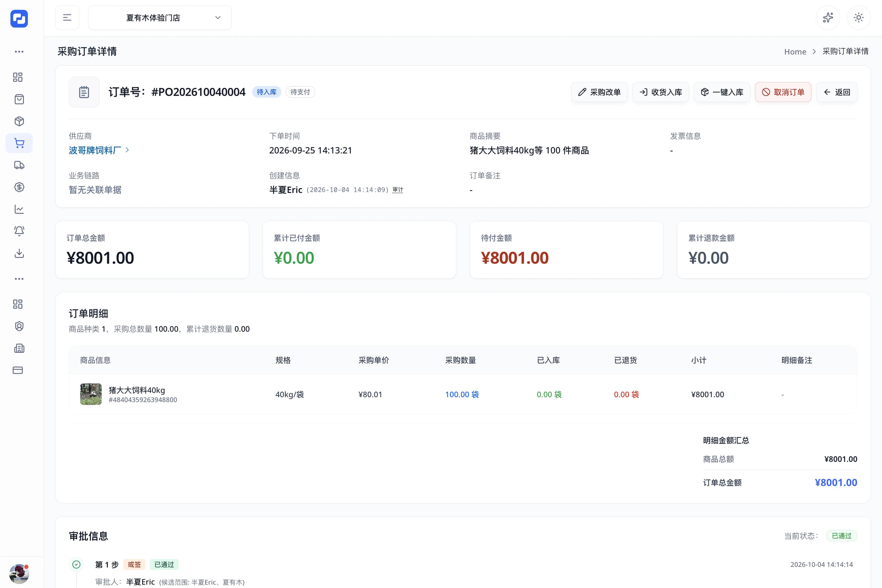Click the subtotal cell ¥8001.00 in table row
882x588 pixels.
pos(708,394)
